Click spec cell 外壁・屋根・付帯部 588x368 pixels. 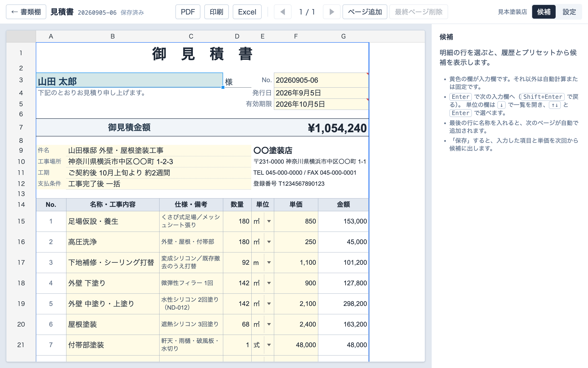pos(191,242)
